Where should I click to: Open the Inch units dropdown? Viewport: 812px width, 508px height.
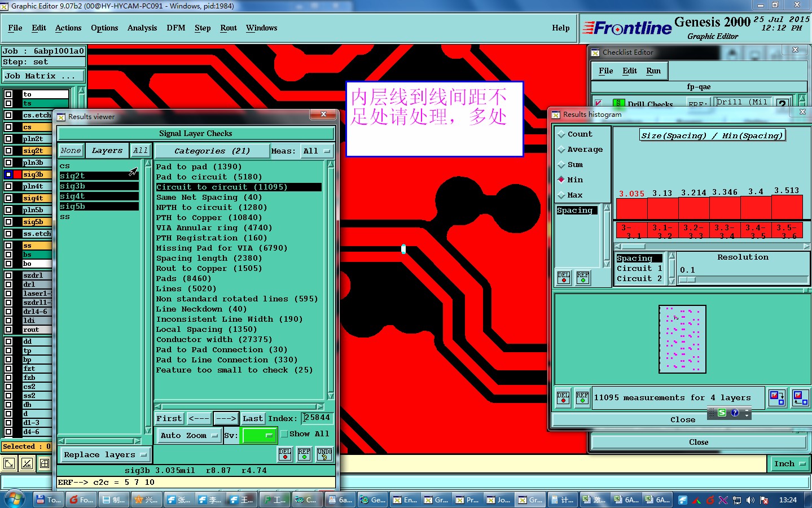pyautogui.click(x=789, y=464)
